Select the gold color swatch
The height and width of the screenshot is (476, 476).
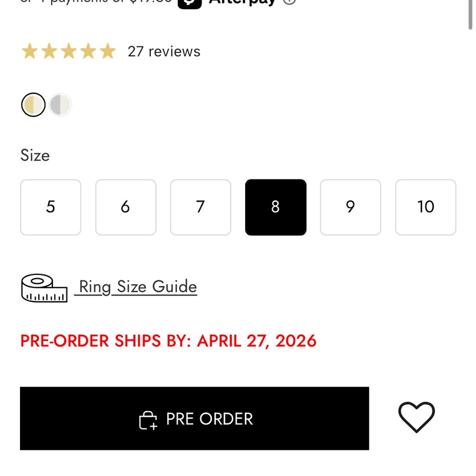(x=33, y=105)
